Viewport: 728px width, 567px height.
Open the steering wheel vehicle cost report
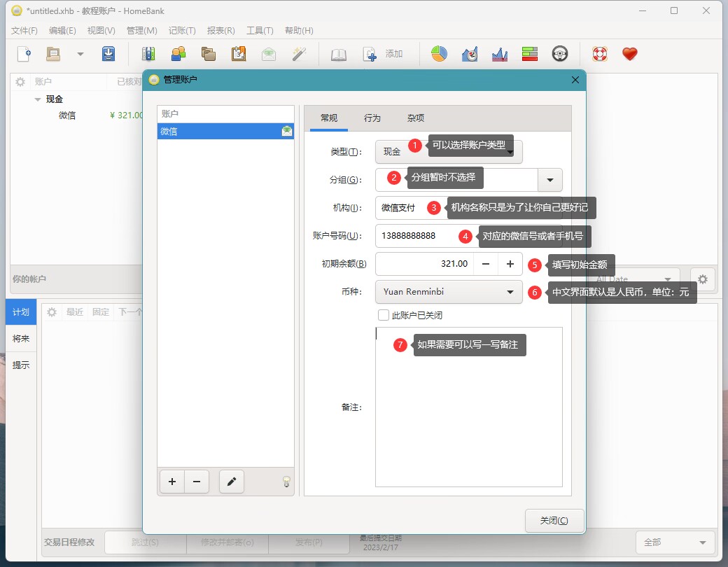click(x=559, y=54)
